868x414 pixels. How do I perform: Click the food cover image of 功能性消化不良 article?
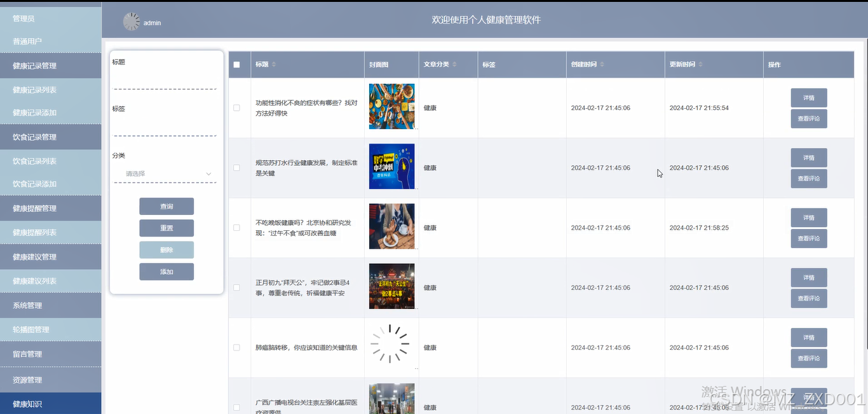coord(391,106)
